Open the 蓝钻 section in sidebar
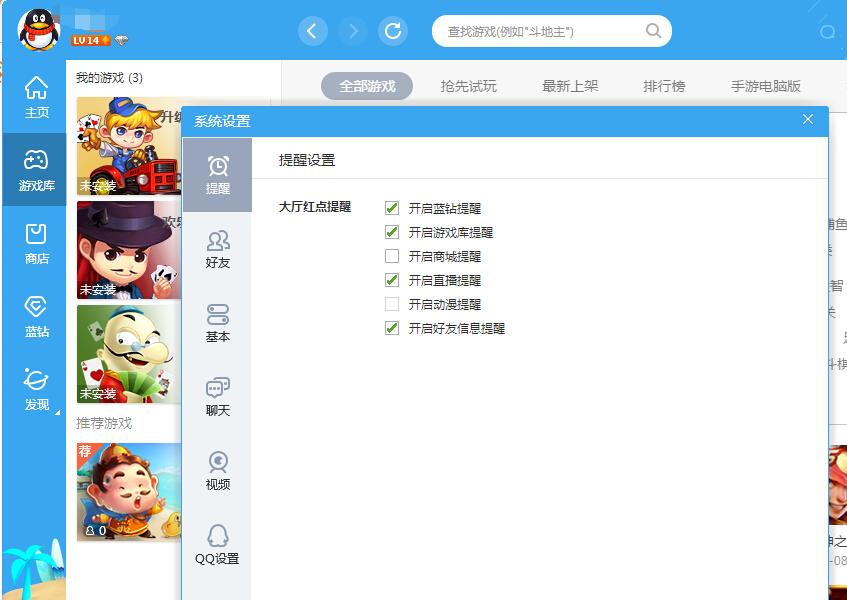 [36, 317]
